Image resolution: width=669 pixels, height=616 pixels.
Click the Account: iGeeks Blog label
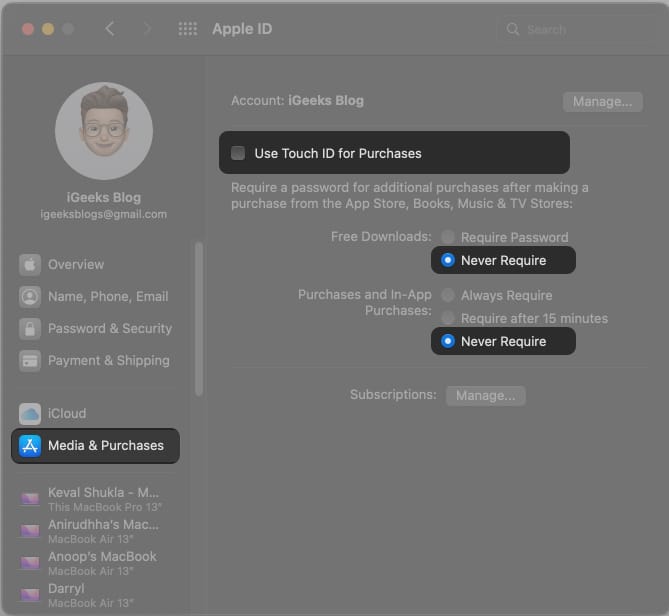coord(297,101)
